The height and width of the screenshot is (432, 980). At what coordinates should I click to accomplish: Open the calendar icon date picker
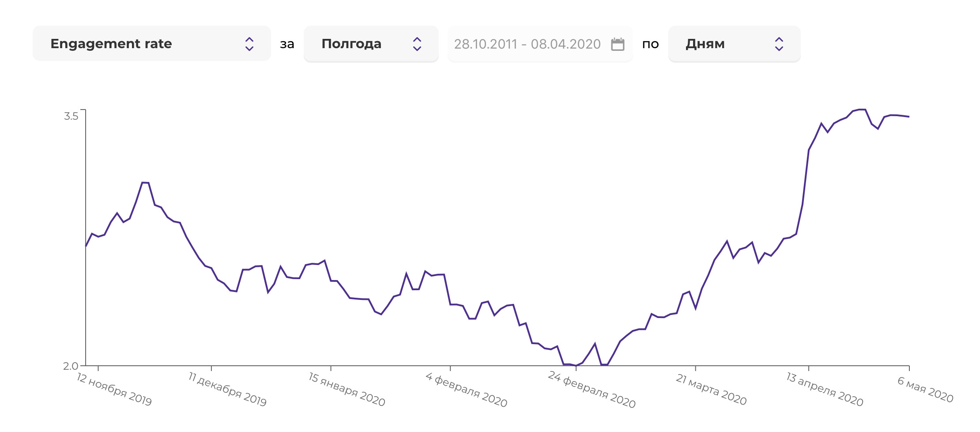tap(618, 44)
